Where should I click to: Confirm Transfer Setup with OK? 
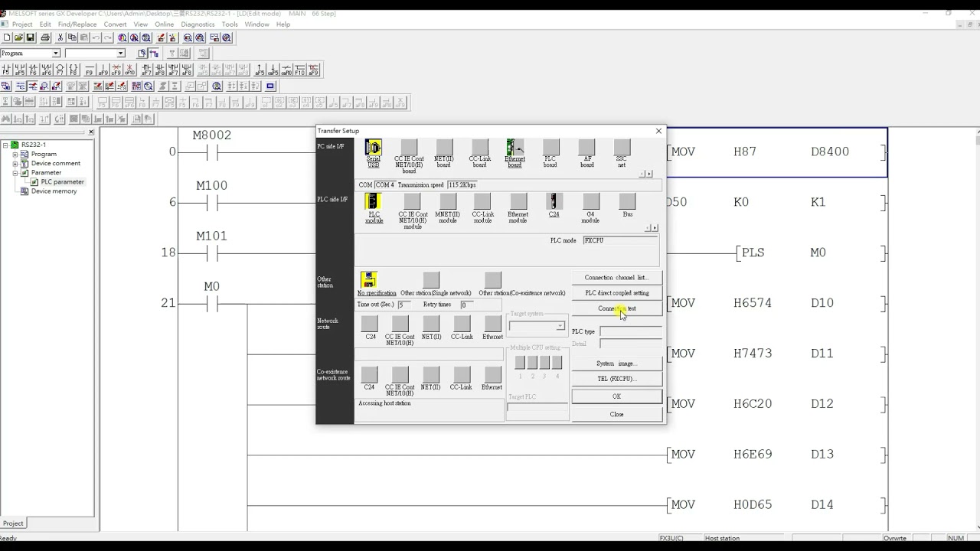click(616, 396)
